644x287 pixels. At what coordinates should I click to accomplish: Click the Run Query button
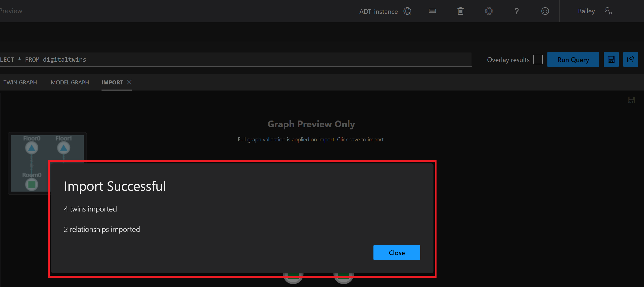pos(573,60)
